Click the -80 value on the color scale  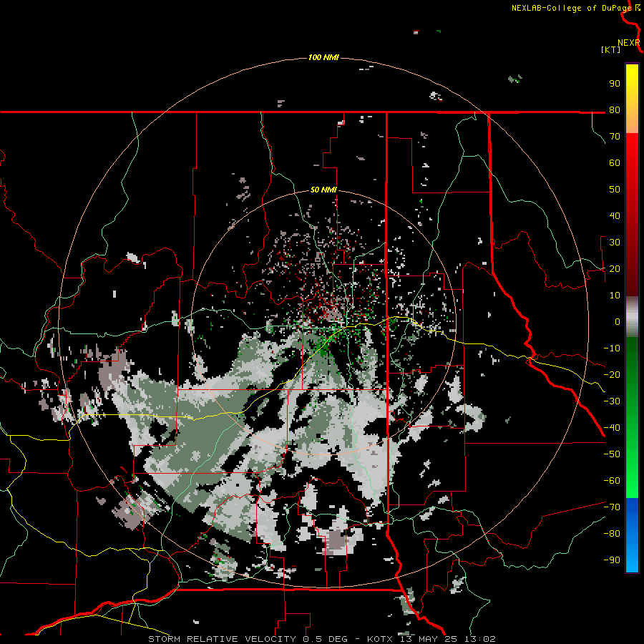coord(612,534)
